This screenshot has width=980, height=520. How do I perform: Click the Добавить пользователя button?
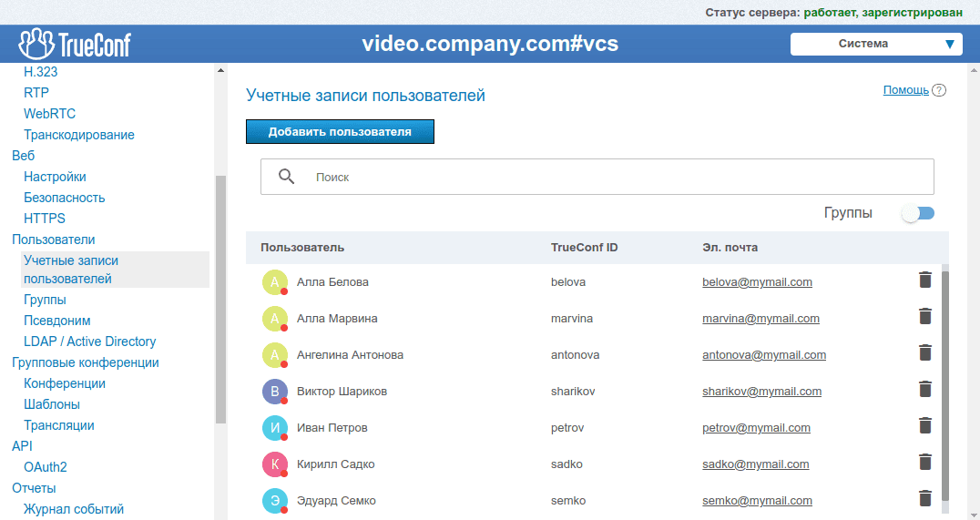point(340,132)
